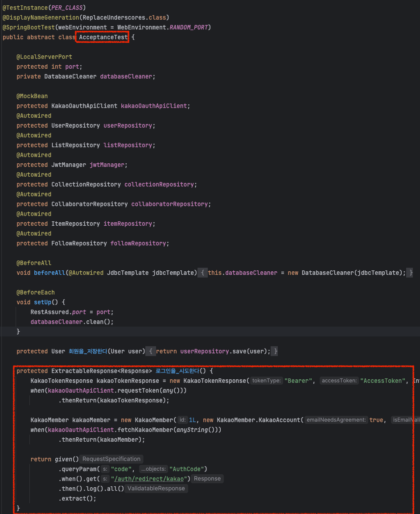420x514 pixels.
Task: Click the RANDOM_PORT constant
Action: [189, 27]
